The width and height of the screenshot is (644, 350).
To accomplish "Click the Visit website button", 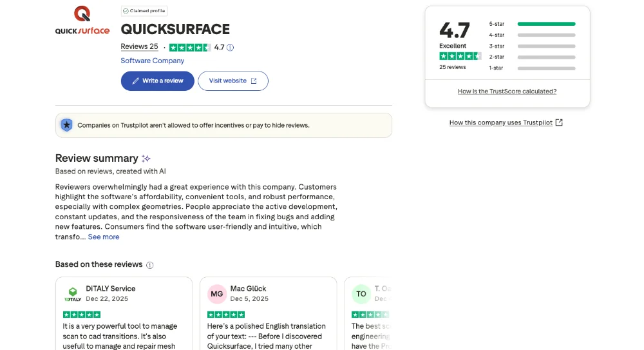I will tap(233, 81).
